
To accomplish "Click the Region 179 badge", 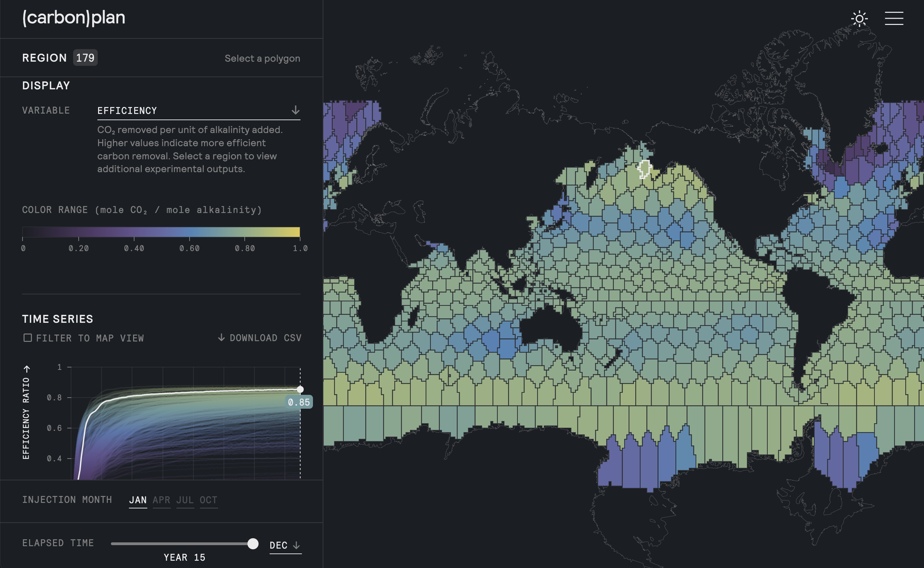I will [x=85, y=58].
